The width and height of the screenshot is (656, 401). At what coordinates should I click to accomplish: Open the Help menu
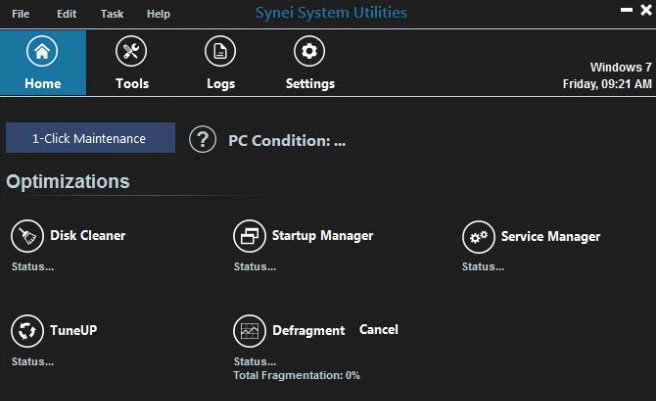point(158,14)
